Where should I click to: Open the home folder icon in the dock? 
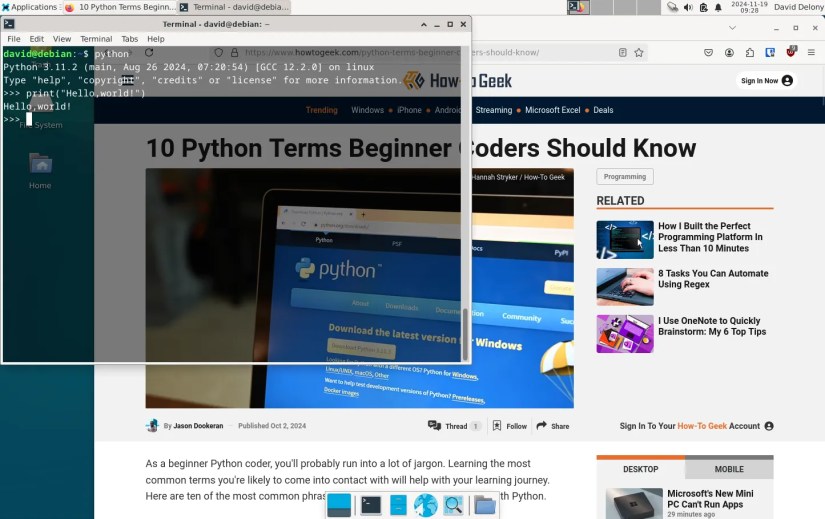485,505
